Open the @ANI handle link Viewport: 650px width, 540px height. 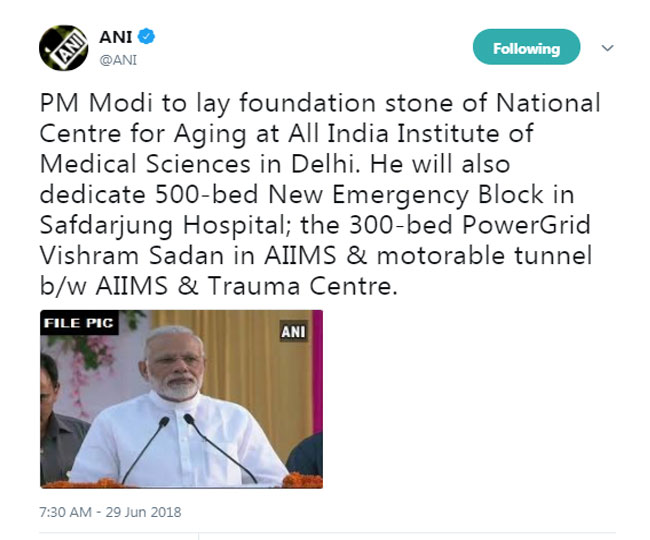click(118, 58)
